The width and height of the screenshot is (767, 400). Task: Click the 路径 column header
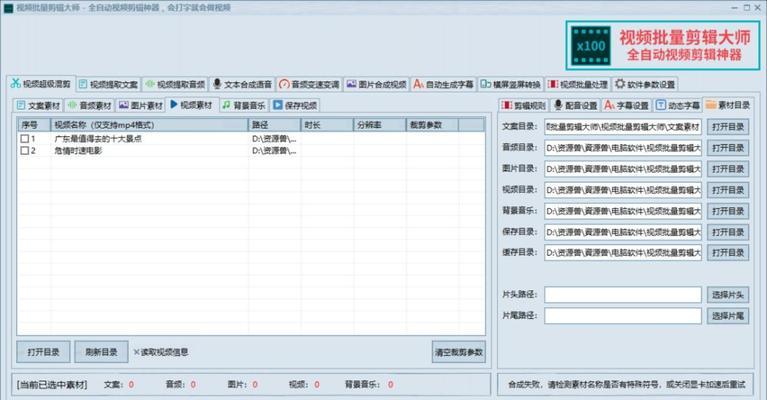[x=274, y=125]
